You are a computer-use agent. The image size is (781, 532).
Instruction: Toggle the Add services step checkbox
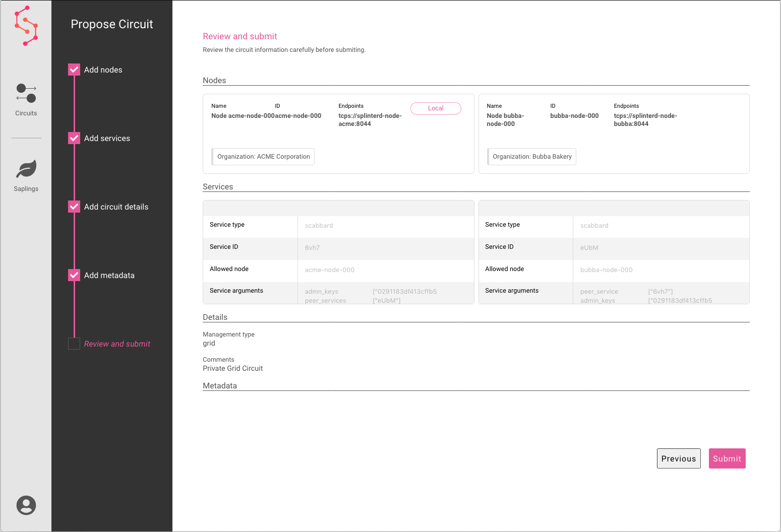74,138
